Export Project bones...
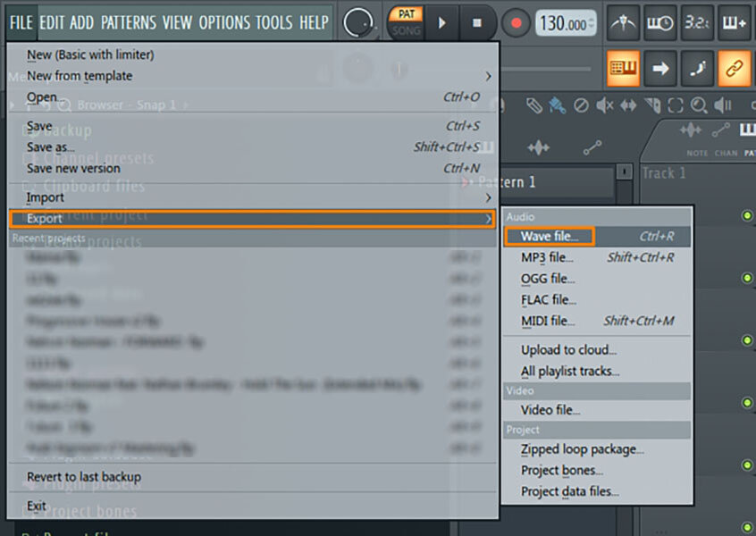The width and height of the screenshot is (756, 536). point(597,471)
